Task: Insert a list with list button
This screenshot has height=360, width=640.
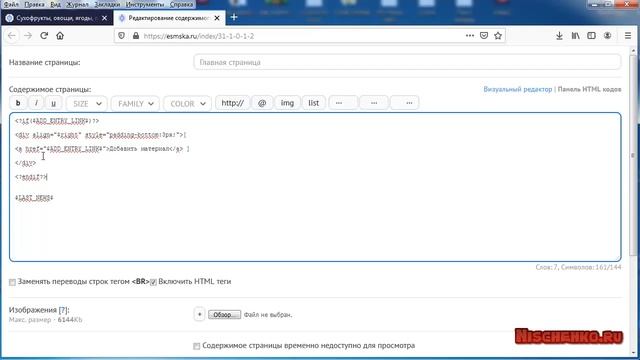Action: coord(313,103)
